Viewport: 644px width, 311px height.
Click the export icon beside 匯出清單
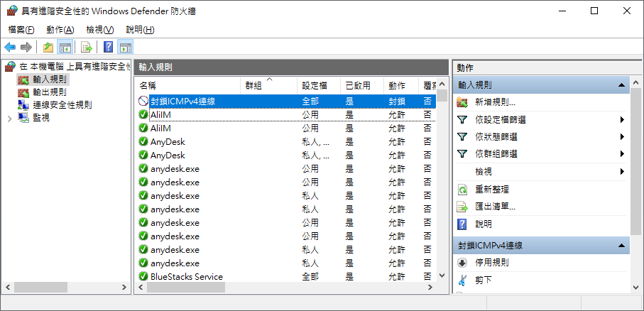point(462,207)
